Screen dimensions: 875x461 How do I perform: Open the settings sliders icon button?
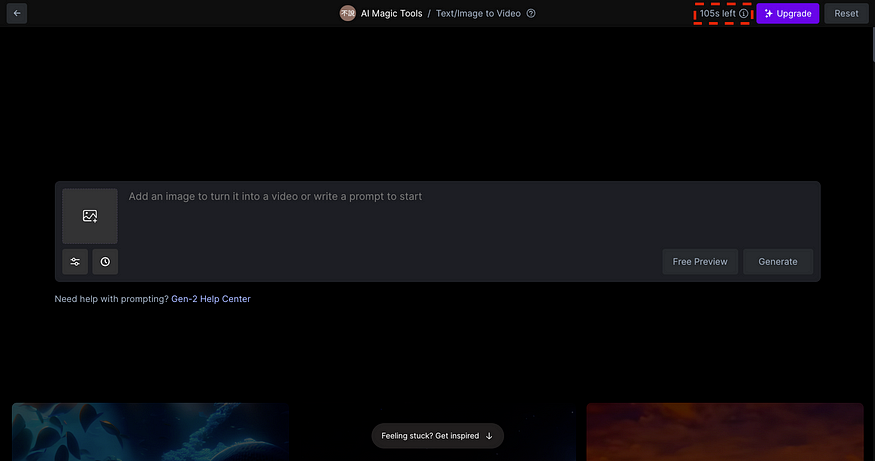point(75,262)
